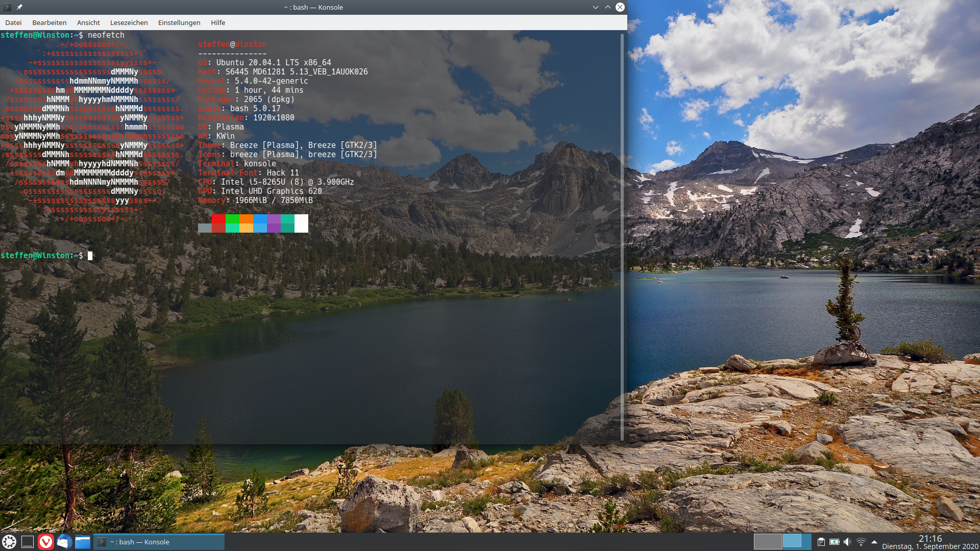The width and height of the screenshot is (980, 551).
Task: Open the Dolphin file manager from the taskbar
Action: [82, 542]
